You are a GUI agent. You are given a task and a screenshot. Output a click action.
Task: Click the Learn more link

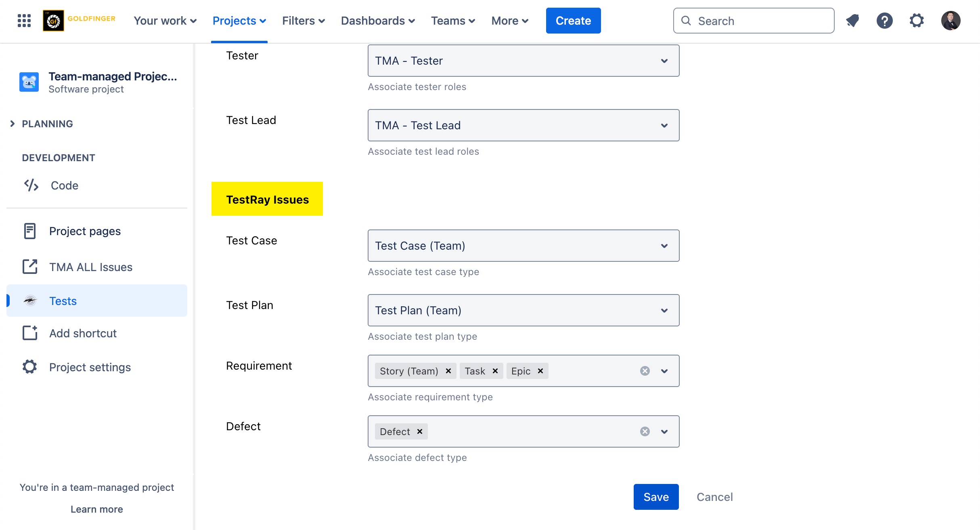pos(97,509)
